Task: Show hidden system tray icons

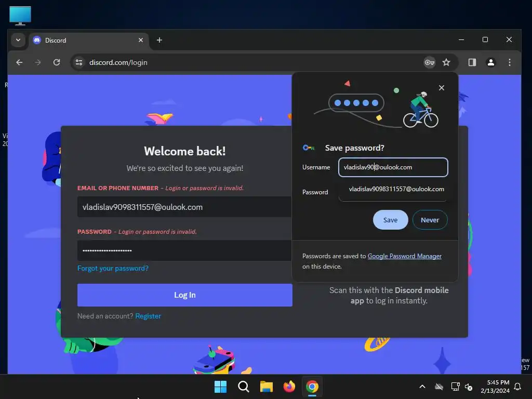Action: [422, 387]
